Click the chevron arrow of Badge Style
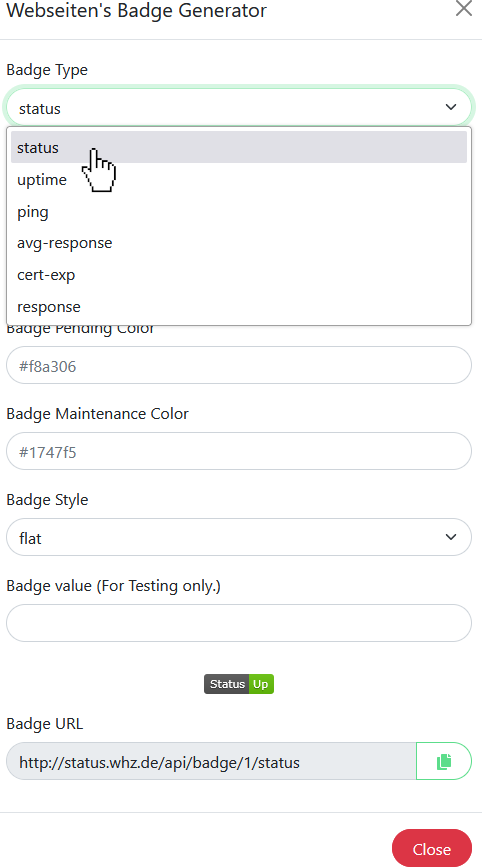This screenshot has width=482, height=867. coord(451,537)
